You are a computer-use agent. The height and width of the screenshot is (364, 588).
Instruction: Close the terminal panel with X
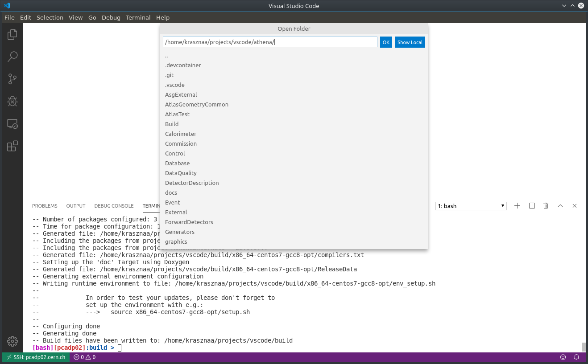[x=575, y=206]
